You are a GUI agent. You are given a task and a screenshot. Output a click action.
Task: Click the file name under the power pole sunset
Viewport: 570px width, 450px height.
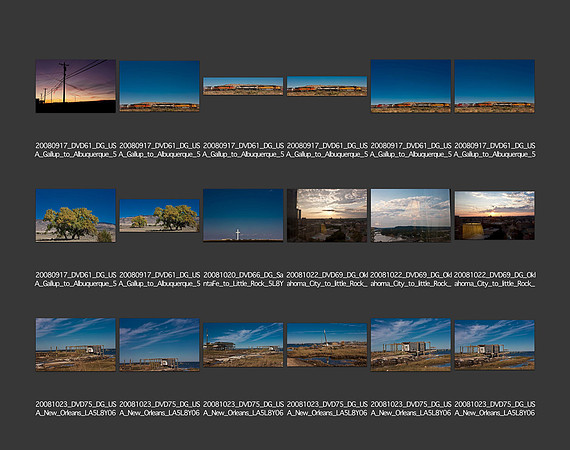(76, 150)
